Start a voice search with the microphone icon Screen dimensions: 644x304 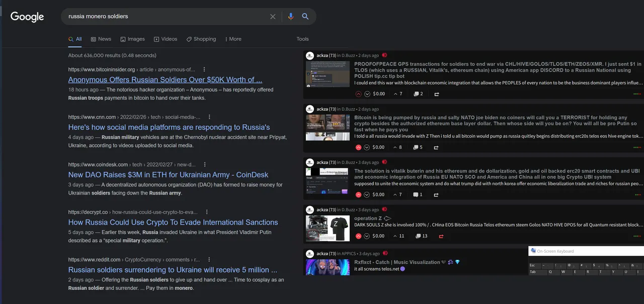coord(290,17)
